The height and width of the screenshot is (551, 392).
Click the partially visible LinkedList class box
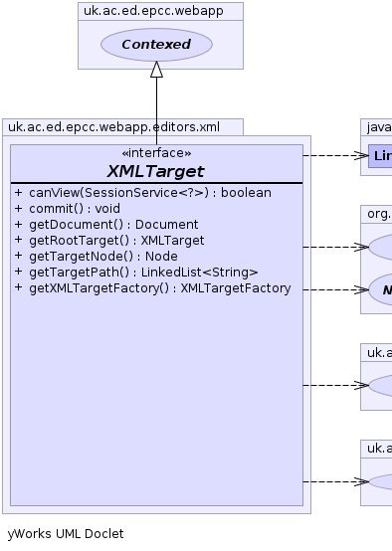click(x=380, y=156)
